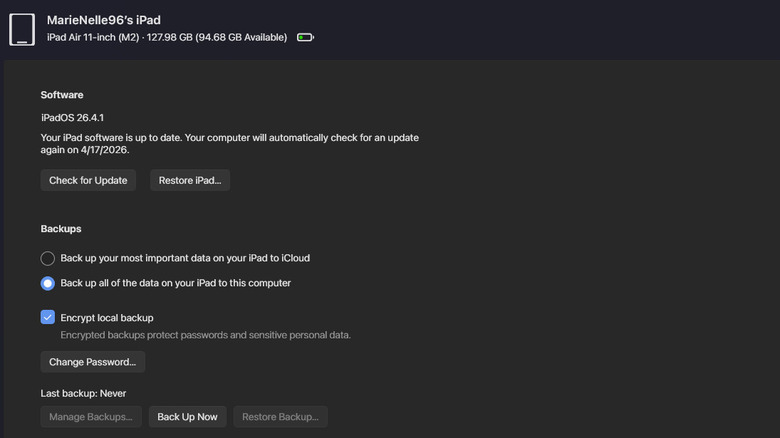Click the software up to date message
The height and width of the screenshot is (438, 780).
click(229, 144)
